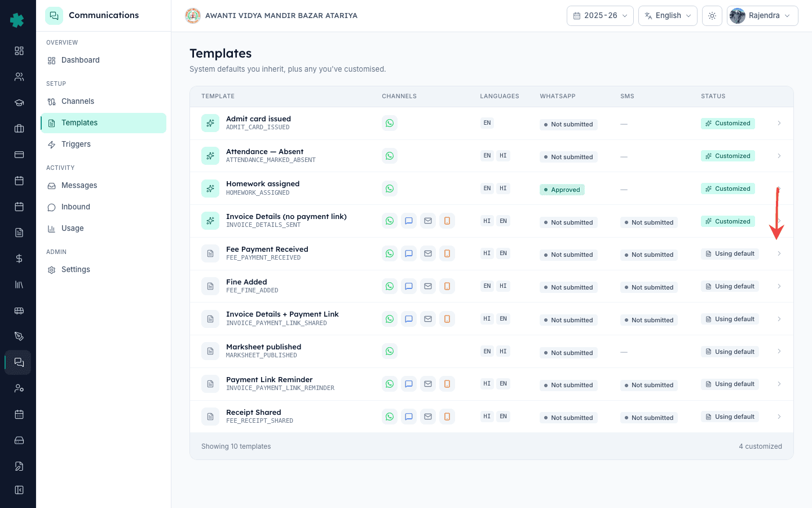This screenshot has width=812, height=508.
Task: Click email icon in Invoice Details + Payment Link row
Action: [428, 319]
